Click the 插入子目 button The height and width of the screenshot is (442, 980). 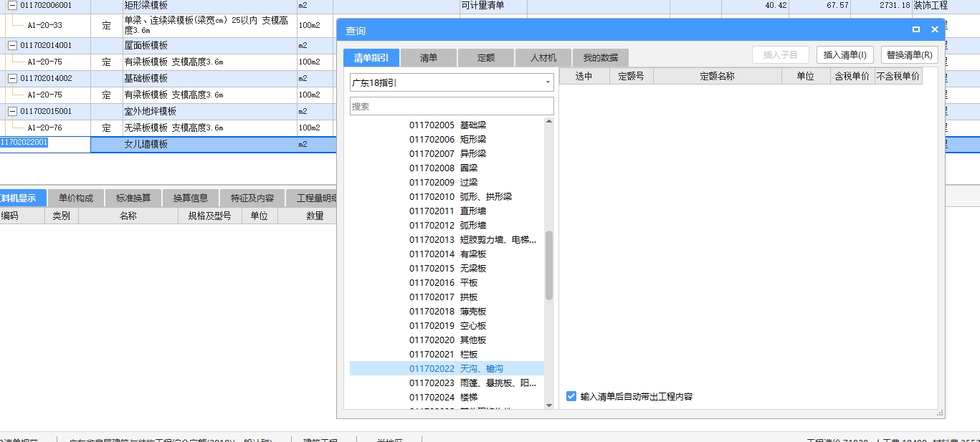click(x=781, y=55)
